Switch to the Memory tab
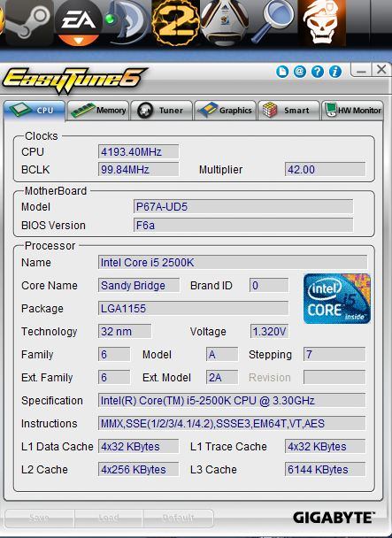The height and width of the screenshot is (538, 392). point(98,111)
